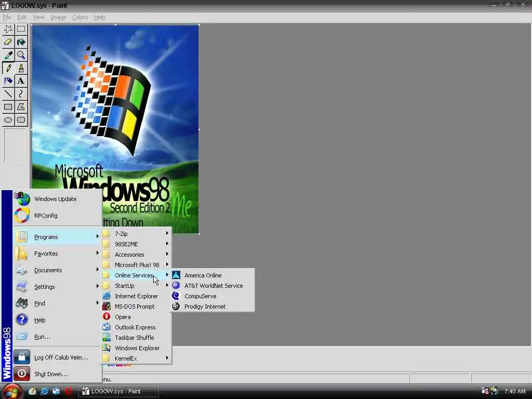This screenshot has width=532, height=399.
Task: Expand Microsoft Plus! 98 folder
Action: pyautogui.click(x=137, y=265)
